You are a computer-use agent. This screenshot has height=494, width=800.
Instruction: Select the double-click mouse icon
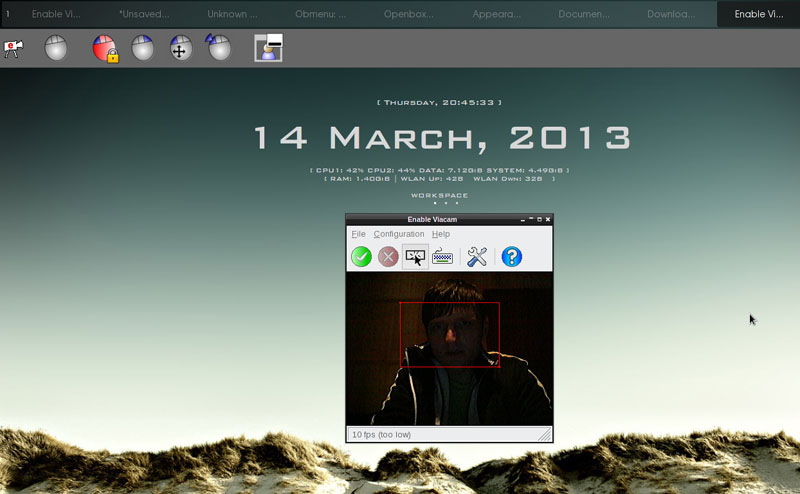pyautogui.click(x=218, y=48)
